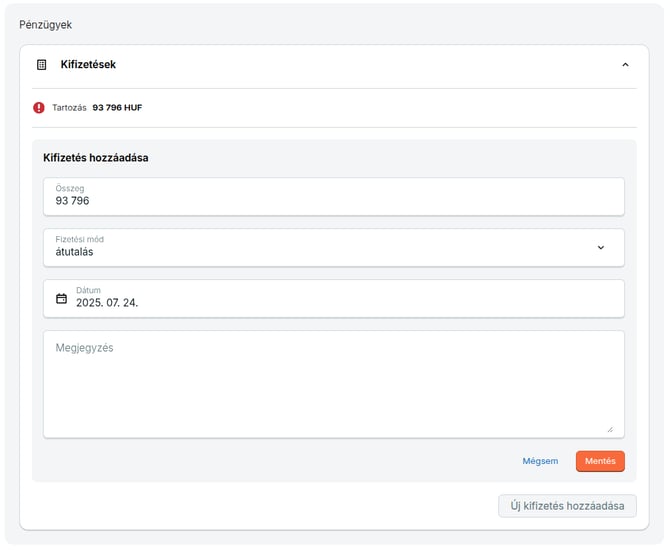The width and height of the screenshot is (670, 550).
Task: Click Új kifizetés hozzáadása button
Action: pos(567,506)
